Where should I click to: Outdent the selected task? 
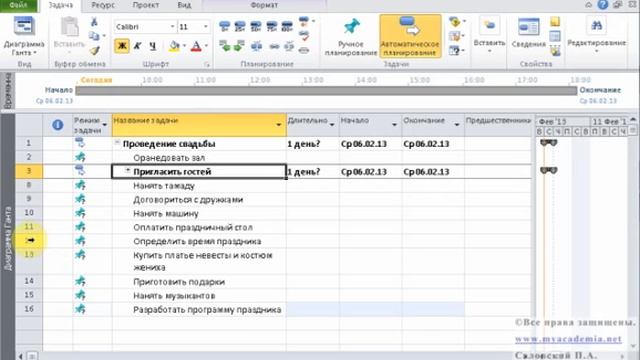click(x=224, y=46)
